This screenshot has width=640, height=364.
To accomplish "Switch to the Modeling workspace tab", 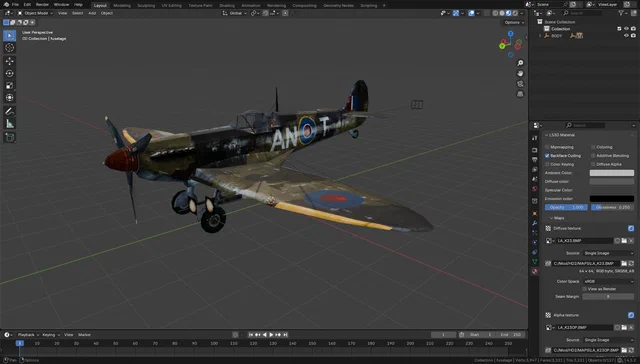I will click(122, 5).
